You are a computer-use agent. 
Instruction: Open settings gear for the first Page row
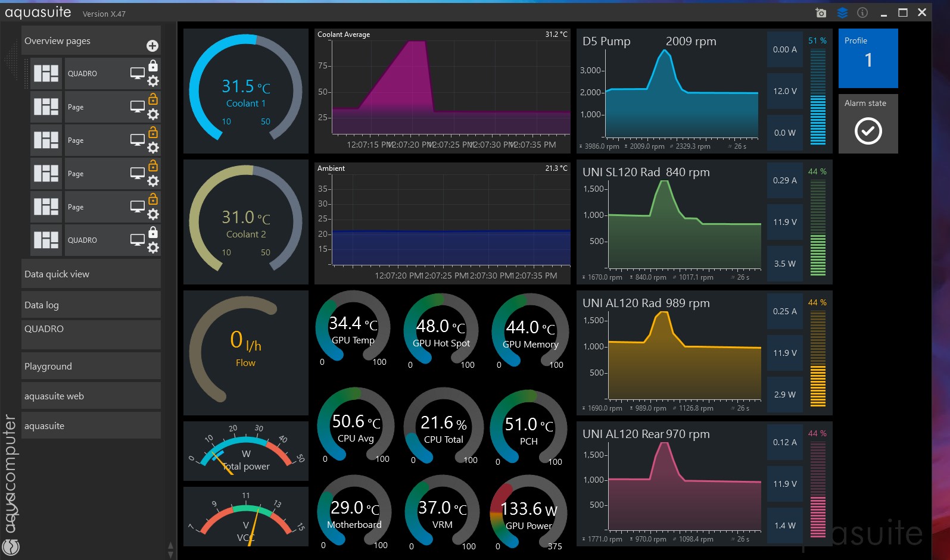[x=153, y=114]
